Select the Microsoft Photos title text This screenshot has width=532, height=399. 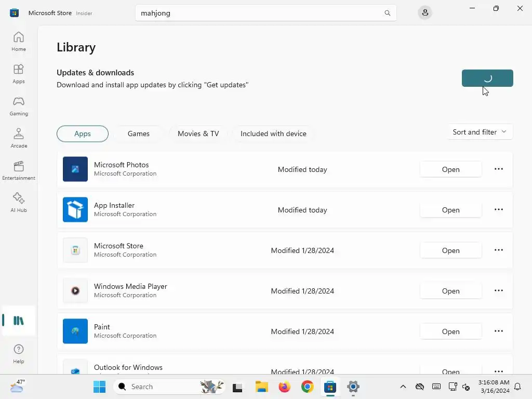[122, 165]
